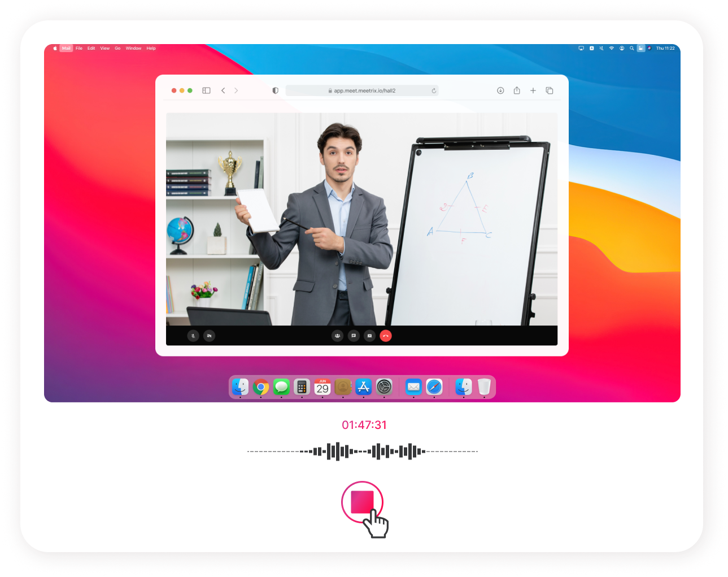Open the participants list
This screenshot has width=728, height=577.
[x=337, y=335]
